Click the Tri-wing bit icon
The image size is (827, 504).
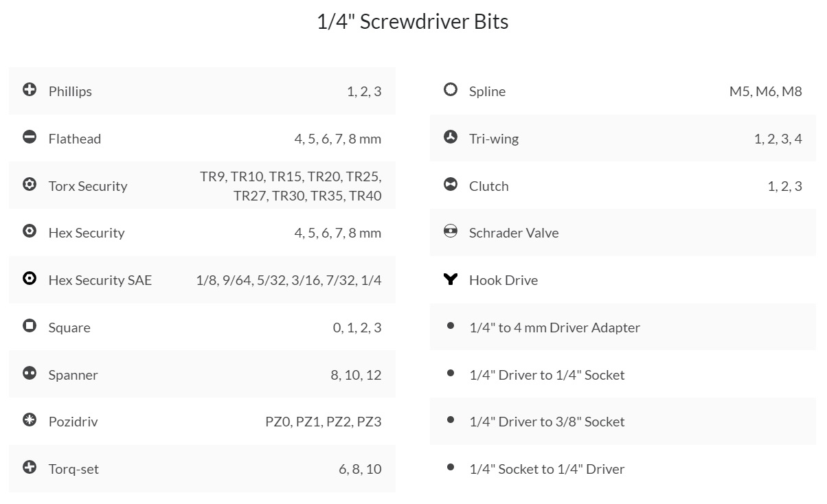451,137
